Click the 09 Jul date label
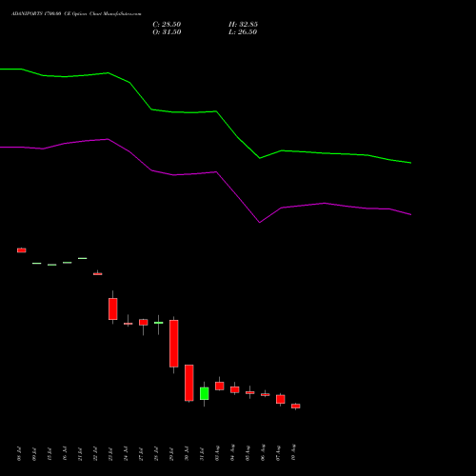This screenshot has width=476, height=476. (34, 454)
